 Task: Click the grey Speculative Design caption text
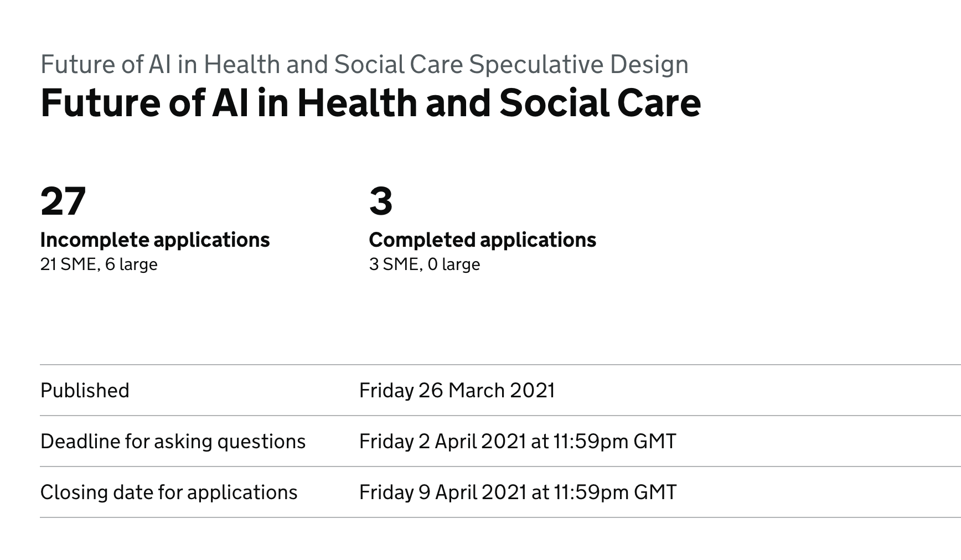click(364, 65)
